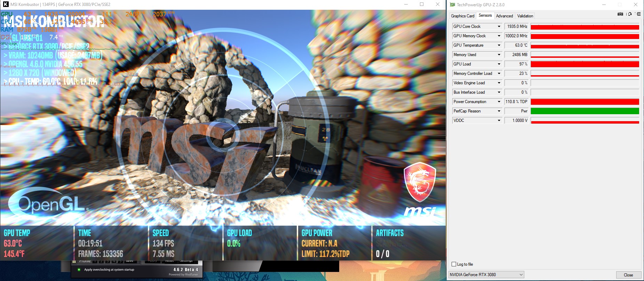Open the Video Engine Load dropdown
Viewport: 644px width, 281px height.
pos(499,83)
